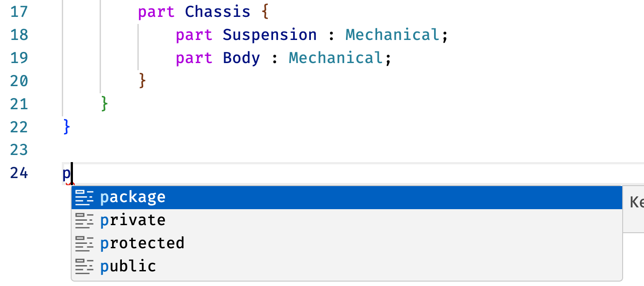The height and width of the screenshot is (286, 644).
Task: Click the keyword icon next to public
Action: [85, 266]
